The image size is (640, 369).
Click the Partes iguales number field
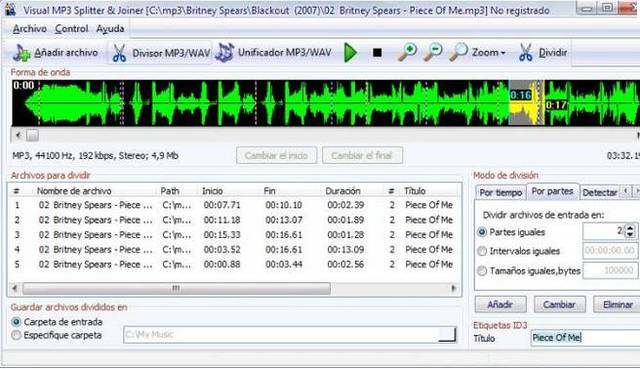[604, 231]
